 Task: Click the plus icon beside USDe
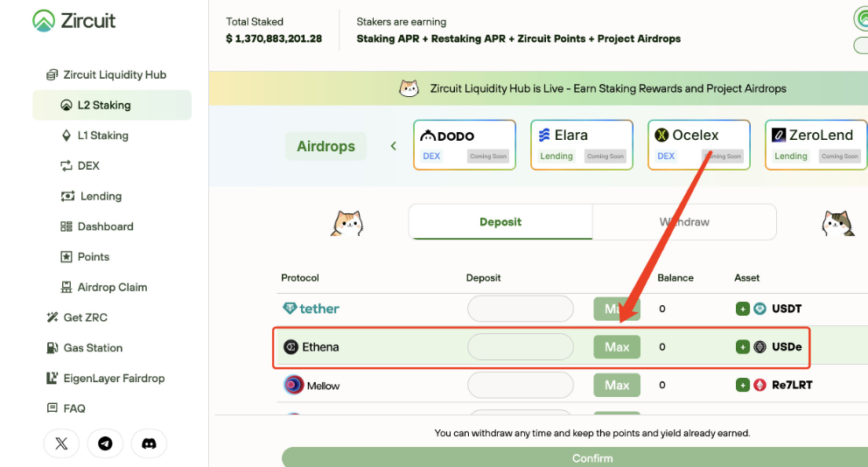point(742,347)
